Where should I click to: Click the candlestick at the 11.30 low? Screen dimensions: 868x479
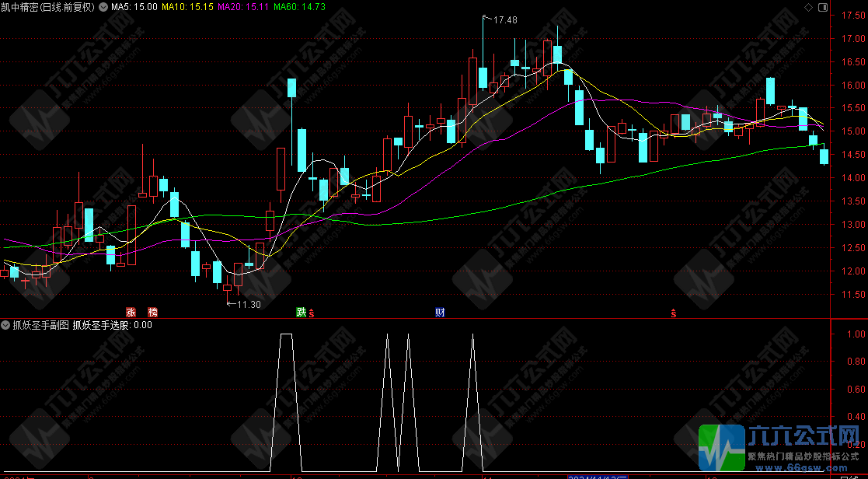point(228,288)
